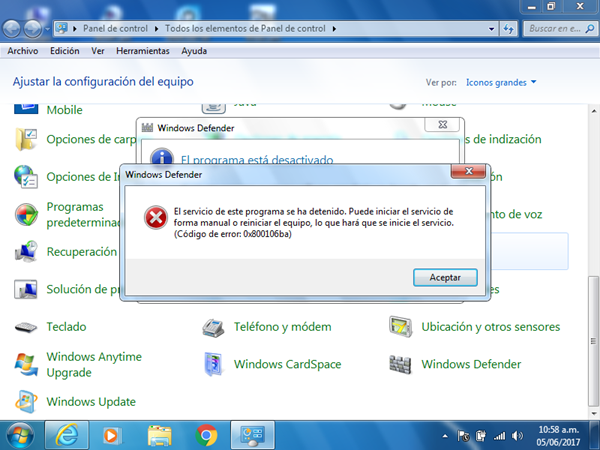Close the Windows Defender error dialog
The height and width of the screenshot is (450, 600).
469,171
